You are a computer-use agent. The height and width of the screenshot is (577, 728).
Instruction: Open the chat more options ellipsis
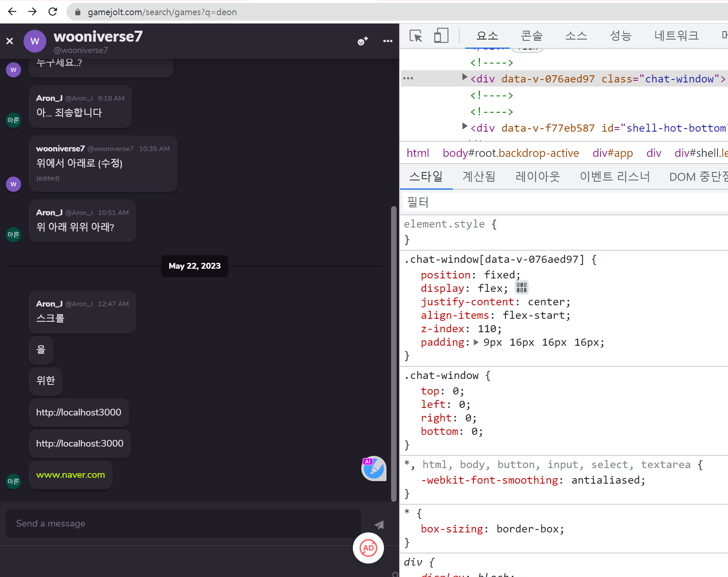click(x=388, y=41)
